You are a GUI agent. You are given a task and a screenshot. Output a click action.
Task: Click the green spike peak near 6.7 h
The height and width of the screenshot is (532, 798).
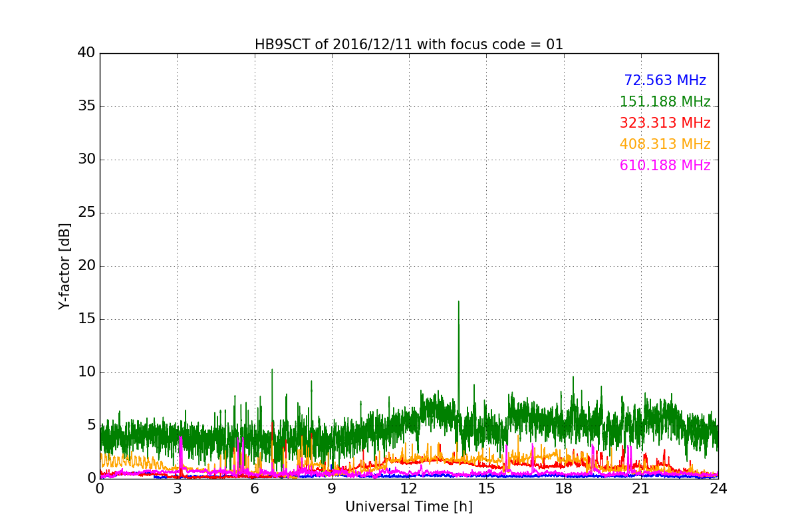coord(272,370)
